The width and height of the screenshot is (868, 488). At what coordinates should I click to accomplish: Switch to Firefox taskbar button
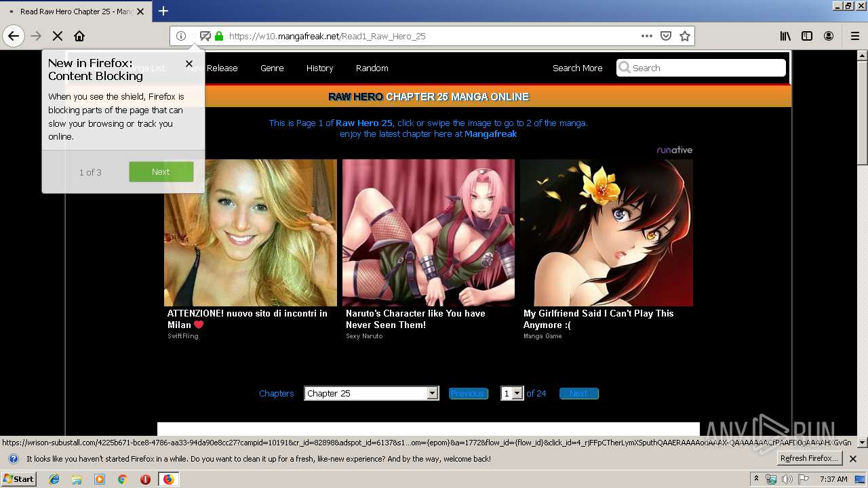(168, 479)
